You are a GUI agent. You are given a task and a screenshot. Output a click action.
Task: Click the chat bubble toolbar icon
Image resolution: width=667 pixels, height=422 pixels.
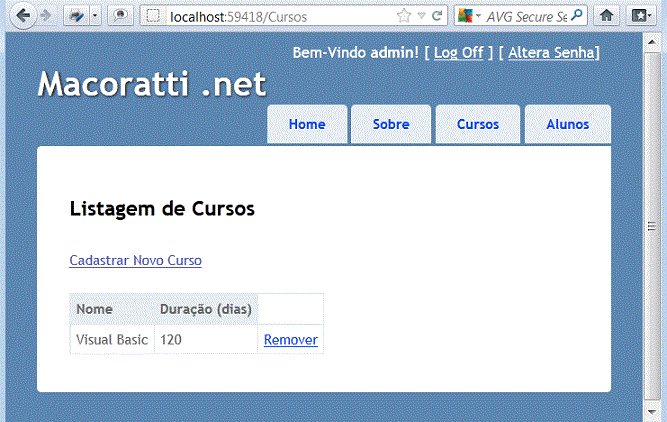point(120,16)
